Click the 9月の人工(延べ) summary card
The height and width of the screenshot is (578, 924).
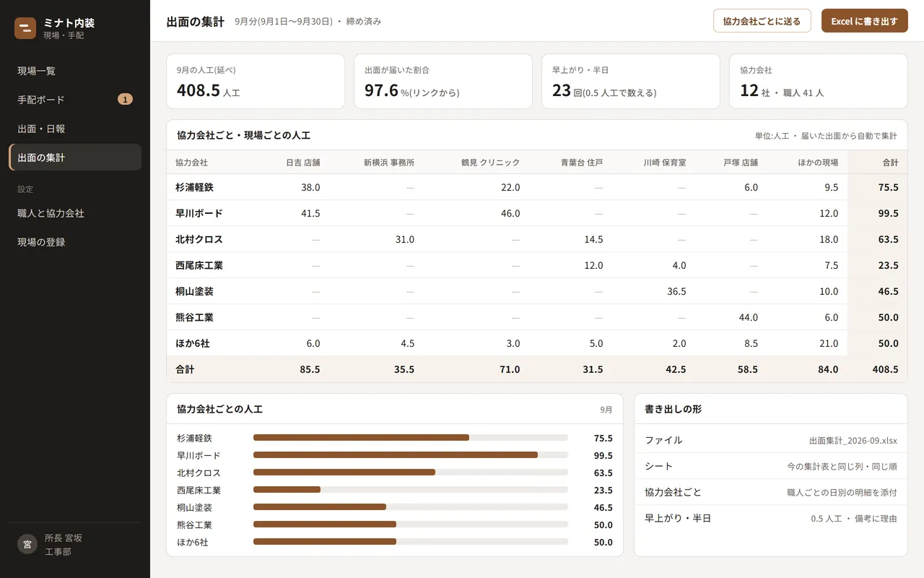pos(256,81)
